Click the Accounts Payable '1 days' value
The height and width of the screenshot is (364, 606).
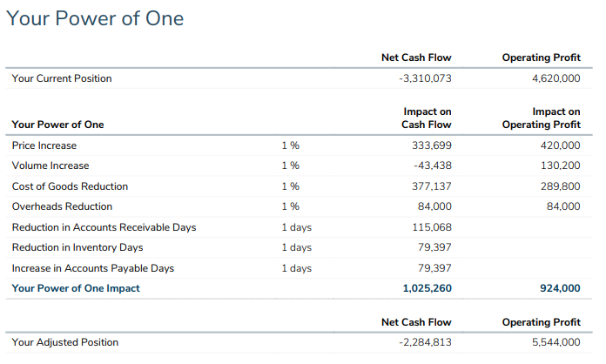click(296, 268)
